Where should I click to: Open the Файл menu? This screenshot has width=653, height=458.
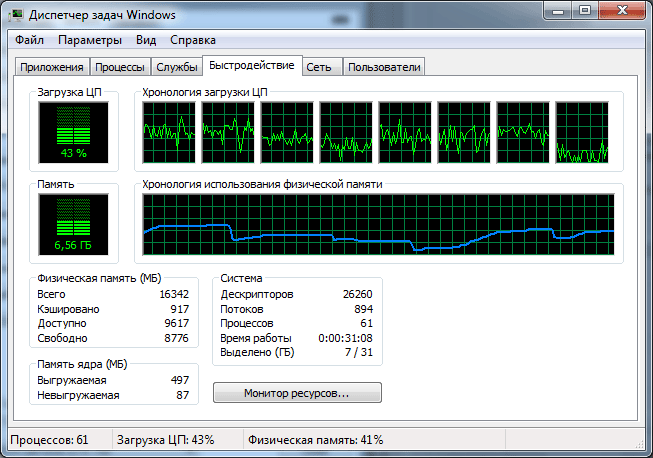(x=29, y=40)
